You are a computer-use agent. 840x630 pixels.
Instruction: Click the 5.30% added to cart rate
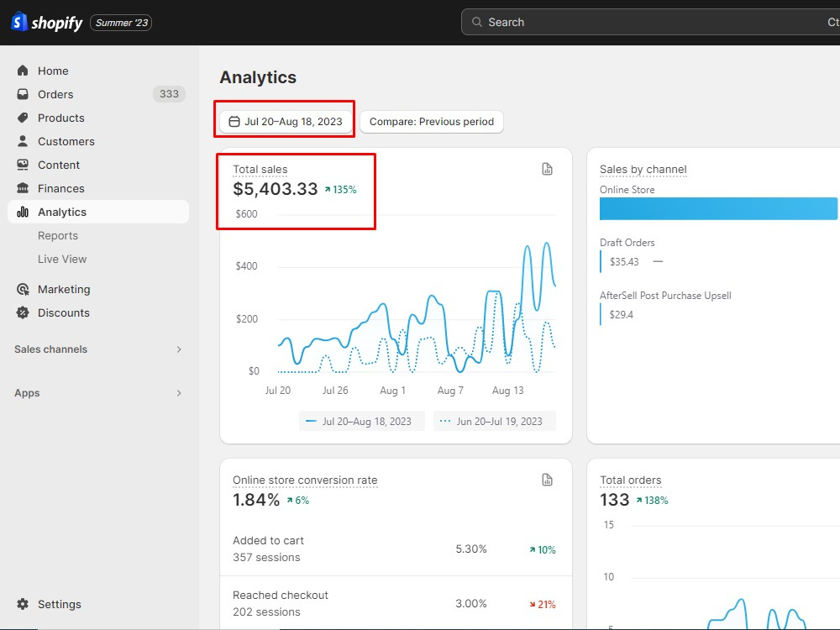(x=471, y=549)
